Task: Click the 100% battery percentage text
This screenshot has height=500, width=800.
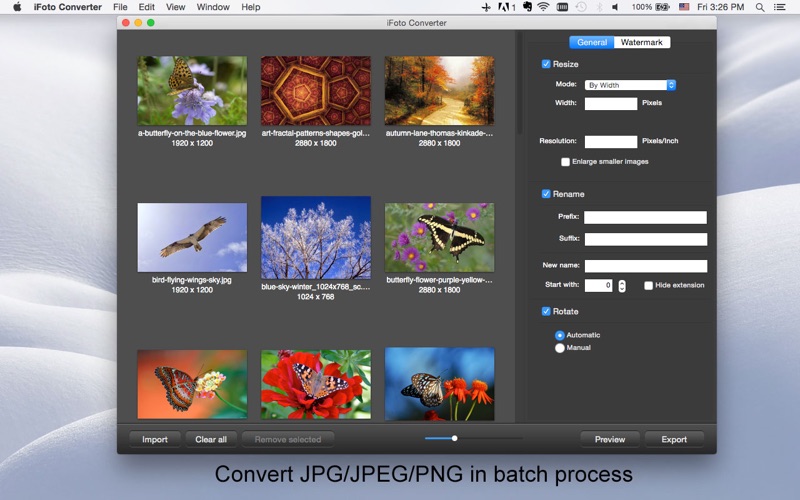Action: [641, 7]
